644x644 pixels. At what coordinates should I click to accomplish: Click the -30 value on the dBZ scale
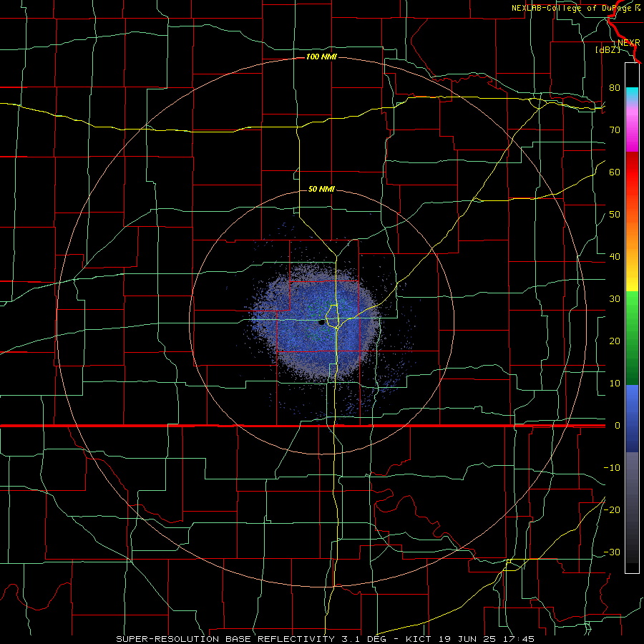612,552
